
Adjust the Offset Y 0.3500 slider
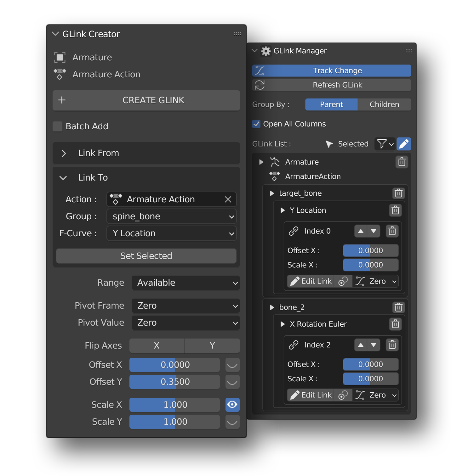(x=175, y=382)
